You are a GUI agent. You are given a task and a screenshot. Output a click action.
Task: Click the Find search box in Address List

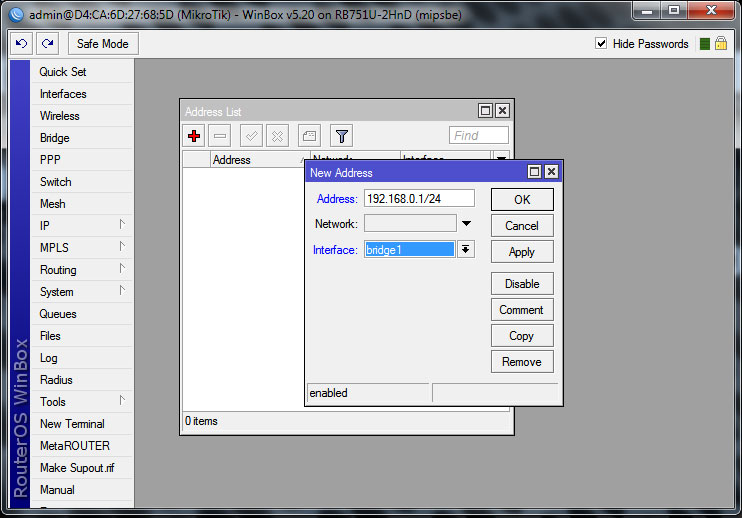(x=478, y=136)
